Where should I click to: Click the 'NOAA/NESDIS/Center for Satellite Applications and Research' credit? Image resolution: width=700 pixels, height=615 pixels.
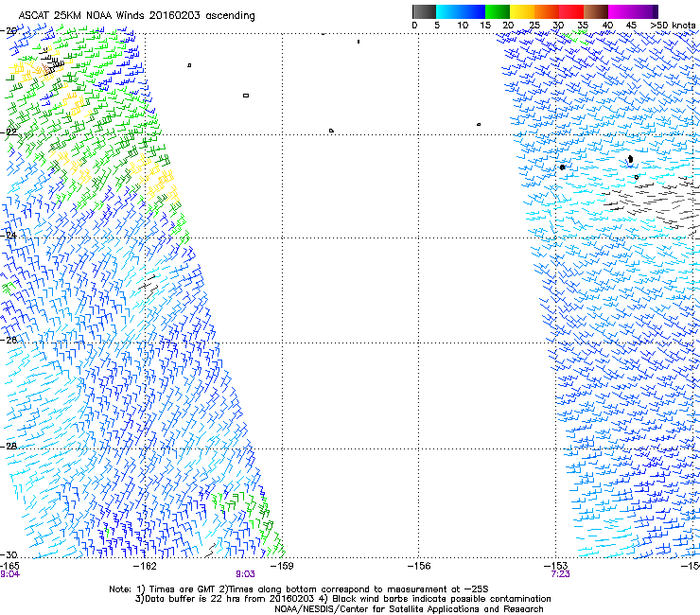click(x=409, y=609)
